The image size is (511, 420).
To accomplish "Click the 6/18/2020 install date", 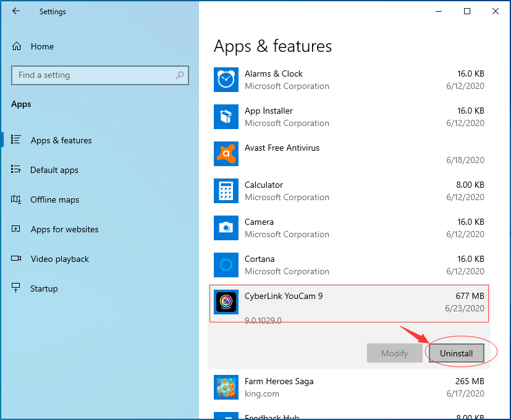I will tap(465, 161).
